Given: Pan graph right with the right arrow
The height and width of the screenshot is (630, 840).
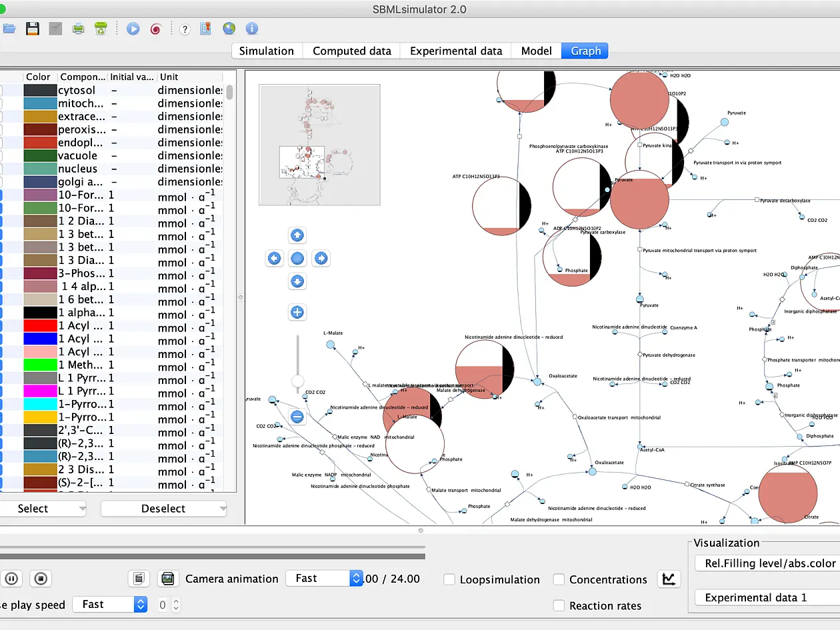Looking at the screenshot, I should click(321, 258).
